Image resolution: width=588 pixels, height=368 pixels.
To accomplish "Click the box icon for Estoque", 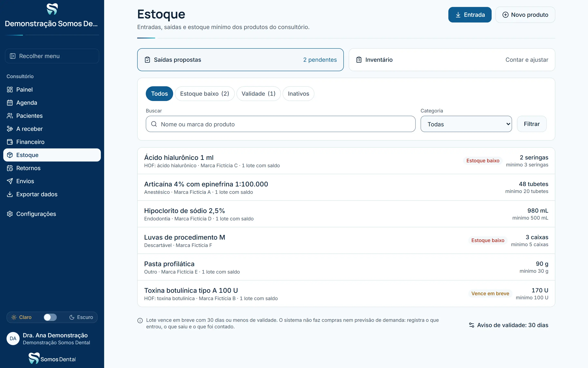I will click(10, 155).
